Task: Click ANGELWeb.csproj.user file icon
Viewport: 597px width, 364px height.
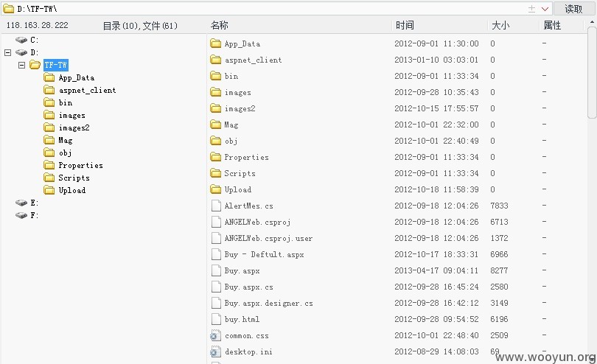Action: [216, 238]
